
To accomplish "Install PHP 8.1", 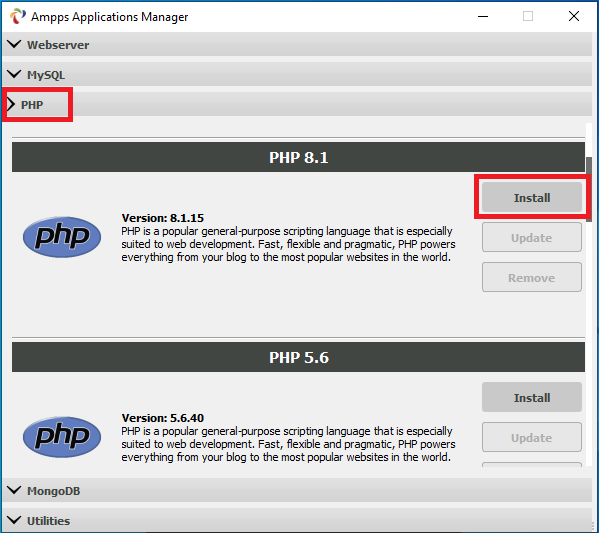I will pyautogui.click(x=531, y=198).
